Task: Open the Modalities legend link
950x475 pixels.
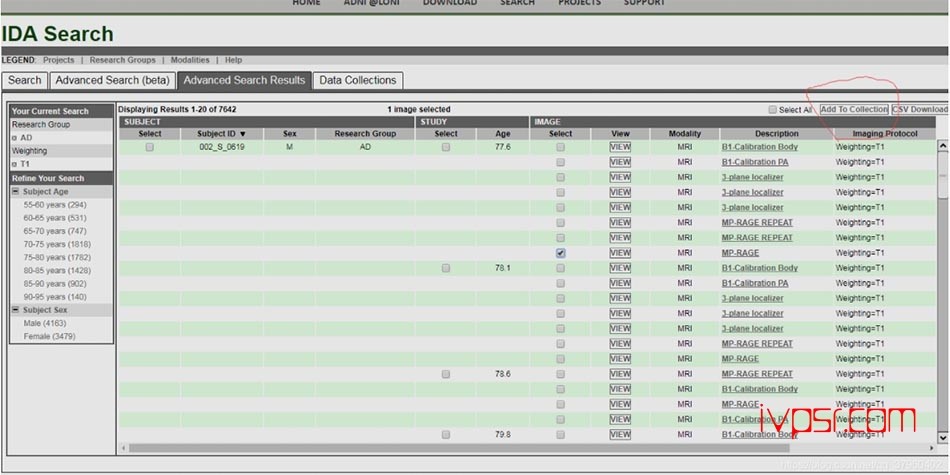Action: (x=190, y=60)
